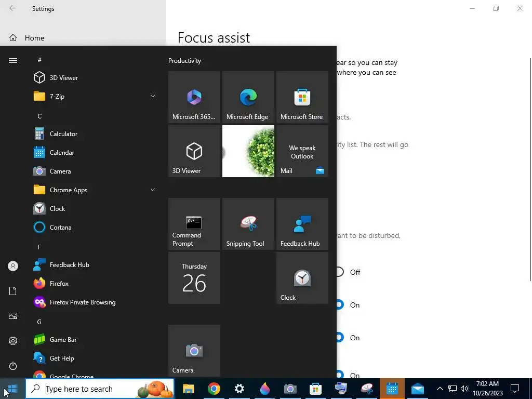
Task: Open the volume control in the tray
Action: tap(464, 389)
